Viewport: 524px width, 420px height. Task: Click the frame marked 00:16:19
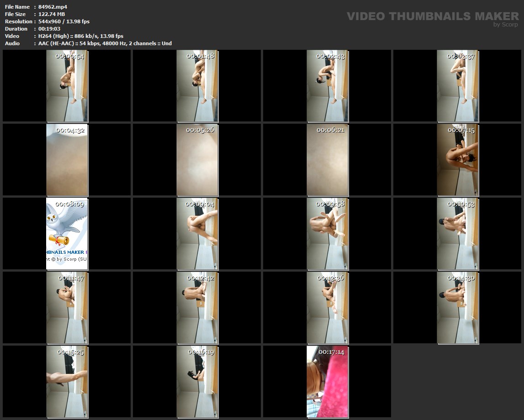[x=197, y=382]
